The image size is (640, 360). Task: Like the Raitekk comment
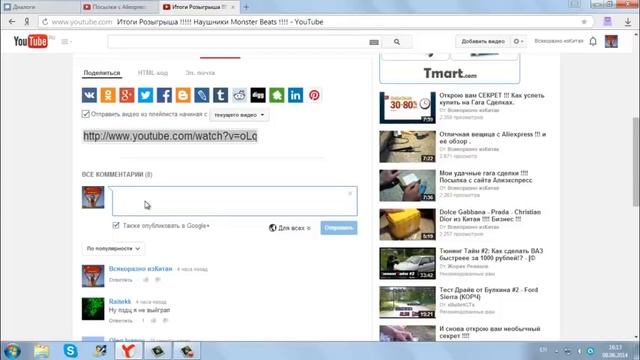[x=154, y=321]
